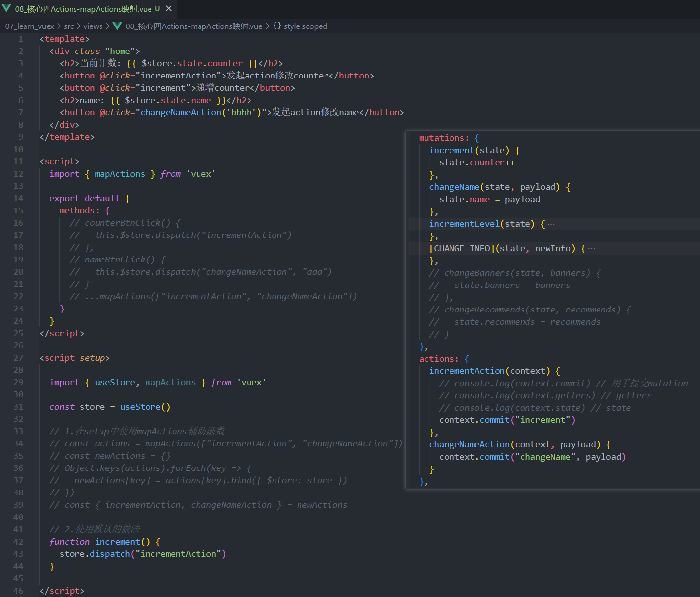
Task: Click 'export default' on line 14
Action: 84,198
